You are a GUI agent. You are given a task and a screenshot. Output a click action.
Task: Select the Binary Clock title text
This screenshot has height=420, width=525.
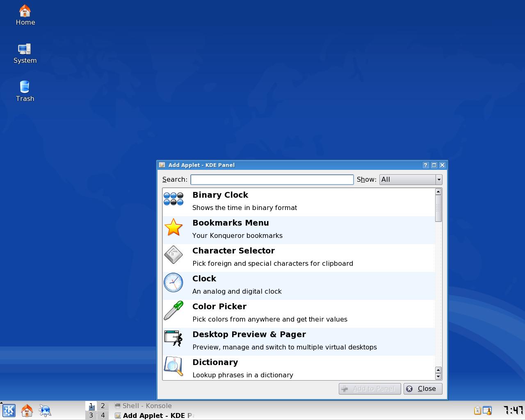[x=220, y=195]
